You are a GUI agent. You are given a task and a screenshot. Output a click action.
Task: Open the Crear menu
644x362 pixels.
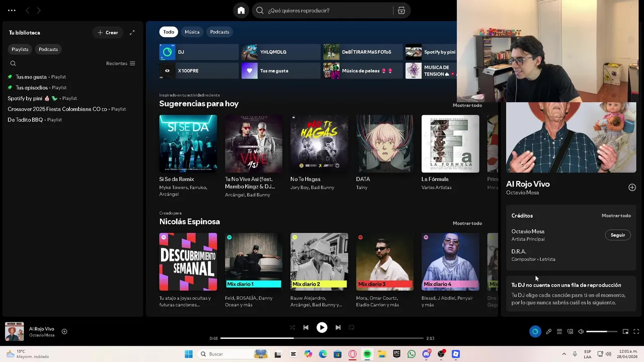pos(108,33)
